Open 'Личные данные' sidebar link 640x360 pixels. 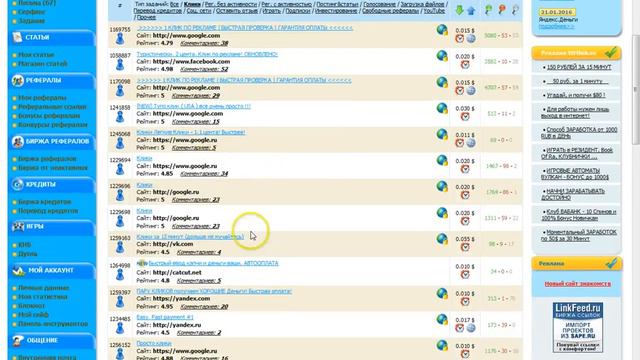click(43, 288)
